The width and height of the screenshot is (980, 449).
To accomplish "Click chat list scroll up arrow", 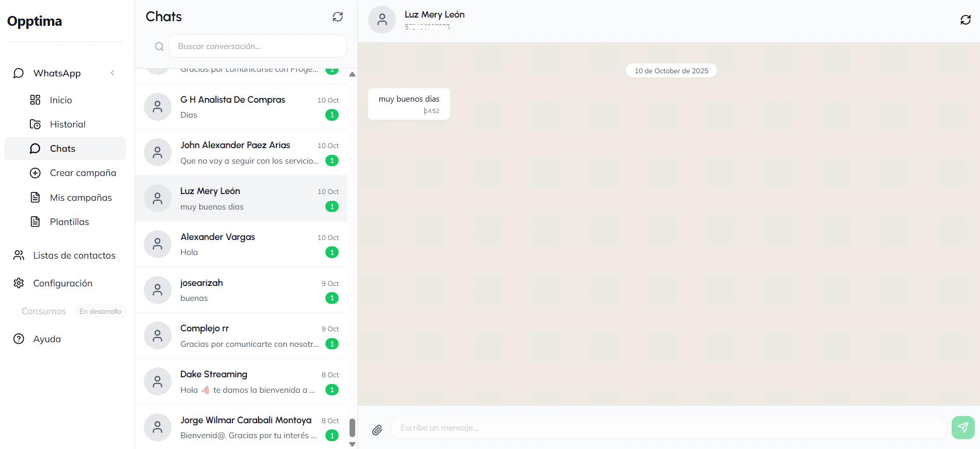I will (x=353, y=74).
